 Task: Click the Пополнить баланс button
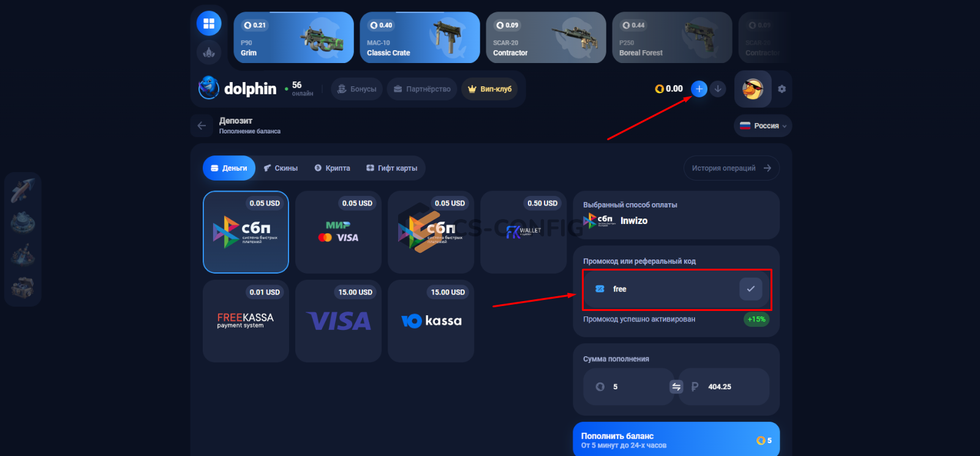click(676, 439)
